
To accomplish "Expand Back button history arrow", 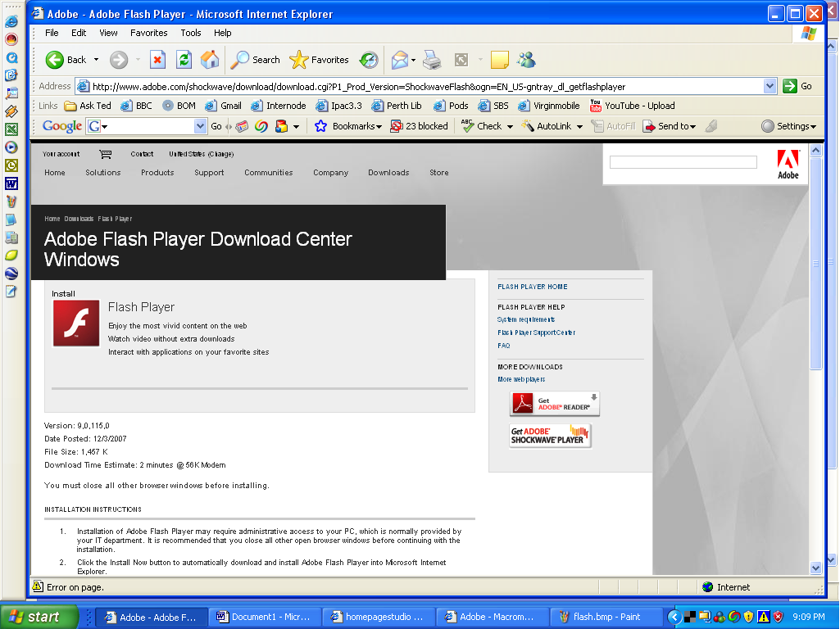I will [x=97, y=60].
